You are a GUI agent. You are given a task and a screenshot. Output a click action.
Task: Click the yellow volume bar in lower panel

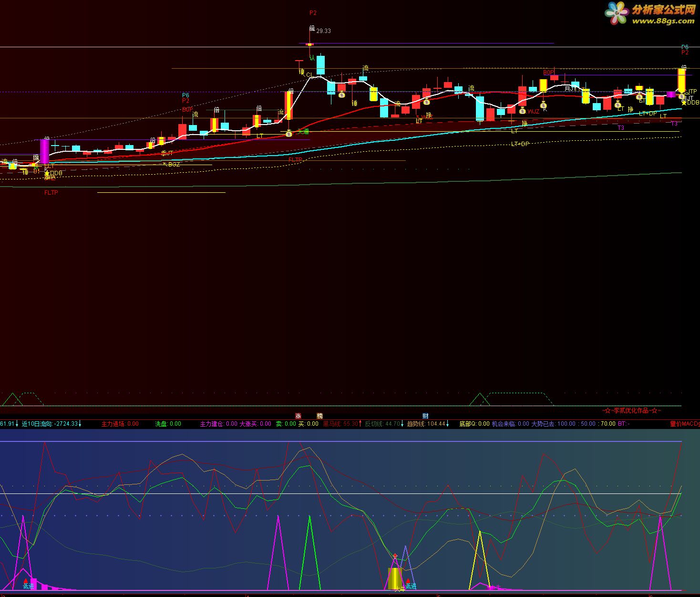[x=394, y=579]
